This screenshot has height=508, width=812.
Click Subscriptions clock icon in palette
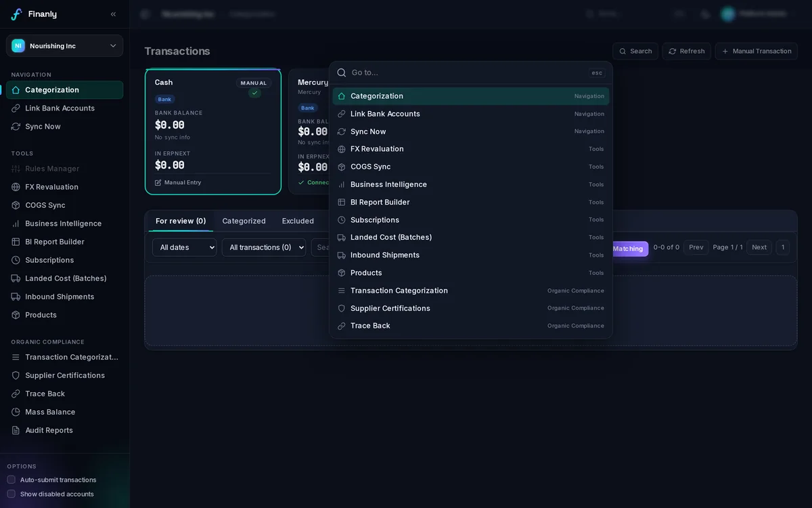tap(342, 220)
